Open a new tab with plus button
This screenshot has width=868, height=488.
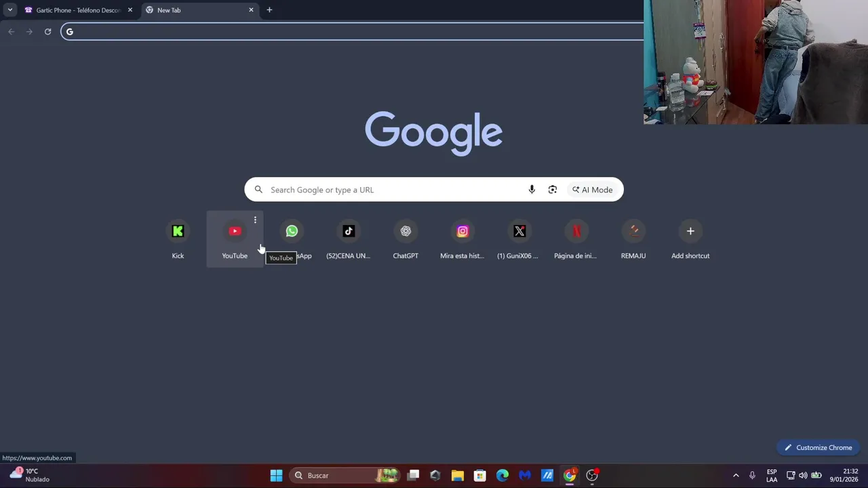269,10
